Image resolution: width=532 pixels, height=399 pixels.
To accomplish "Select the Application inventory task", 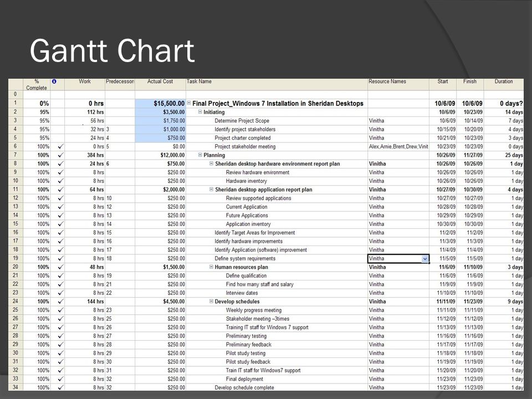I will pyautogui.click(x=248, y=224).
